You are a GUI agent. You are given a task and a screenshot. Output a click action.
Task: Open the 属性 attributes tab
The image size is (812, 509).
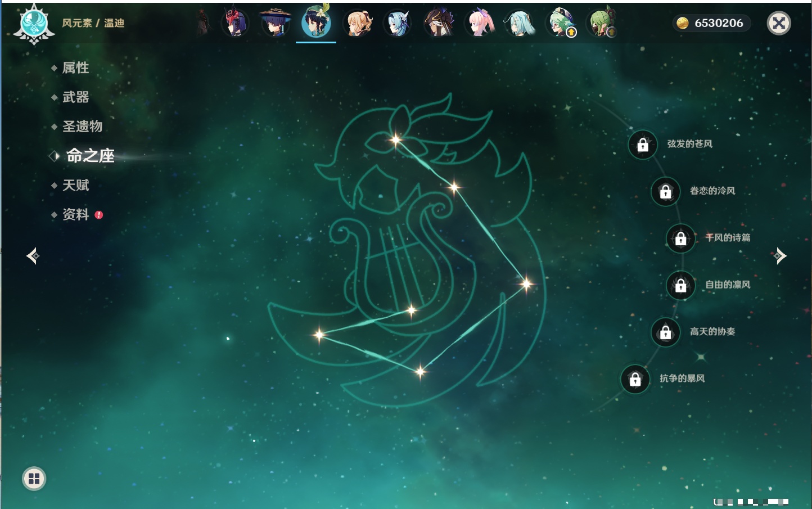click(x=75, y=67)
